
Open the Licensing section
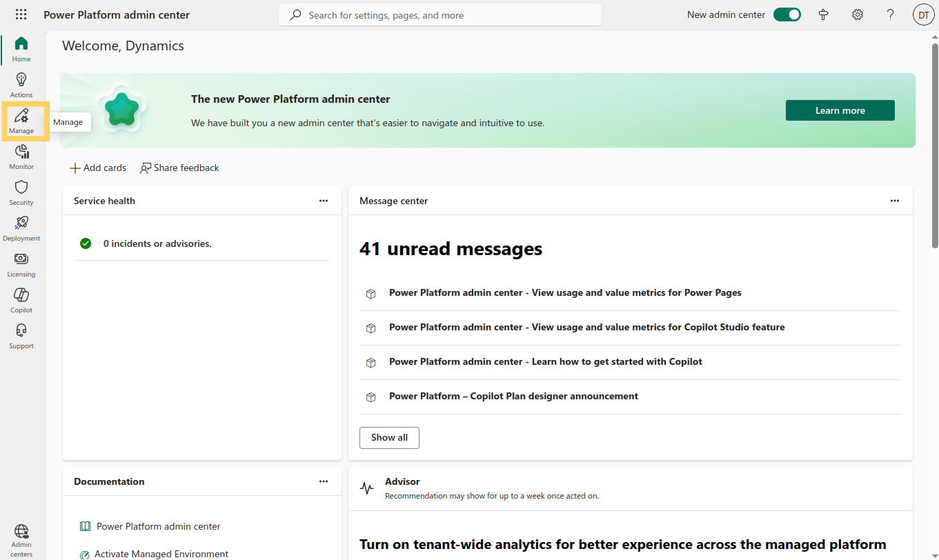21,265
